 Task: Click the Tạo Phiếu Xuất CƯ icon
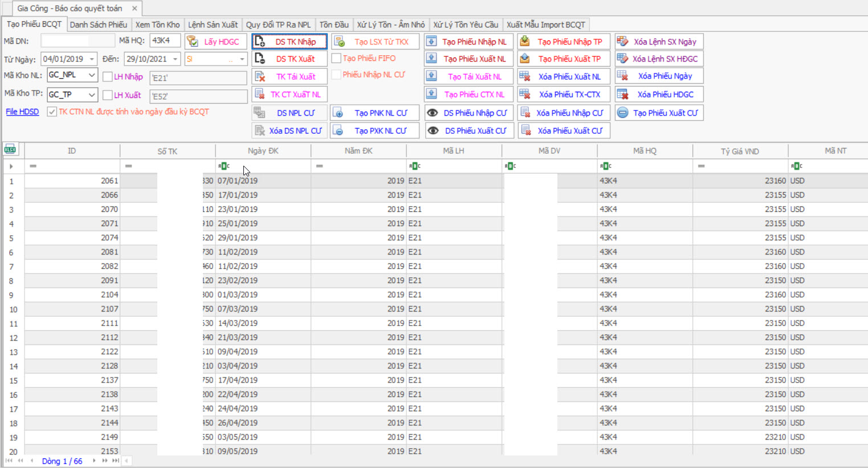coord(623,113)
